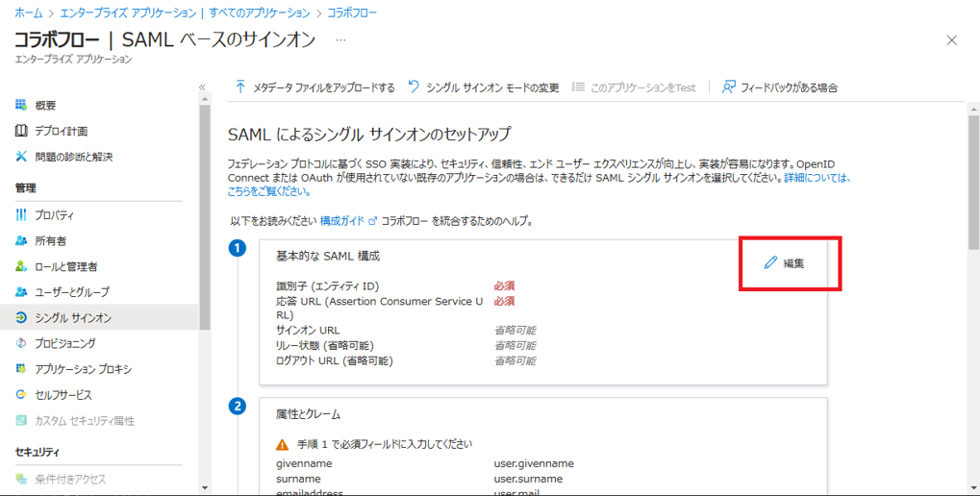Click the external link icon after 構成ガイド

click(x=373, y=221)
